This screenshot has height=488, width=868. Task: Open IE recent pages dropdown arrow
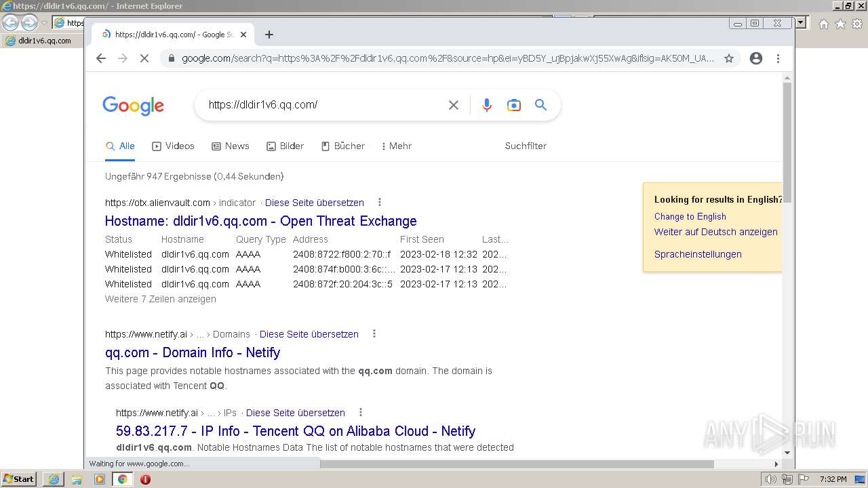point(44,23)
